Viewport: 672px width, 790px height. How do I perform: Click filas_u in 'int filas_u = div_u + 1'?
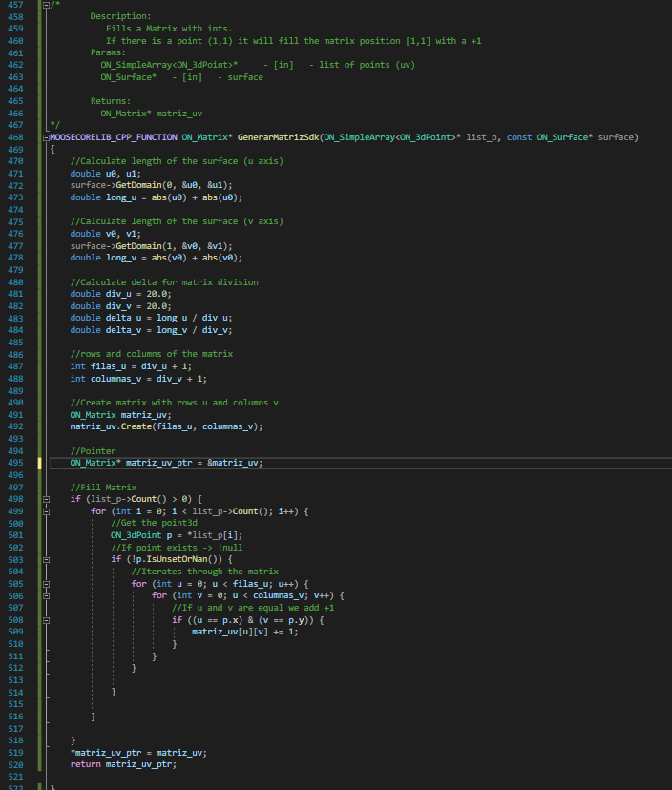[109, 366]
